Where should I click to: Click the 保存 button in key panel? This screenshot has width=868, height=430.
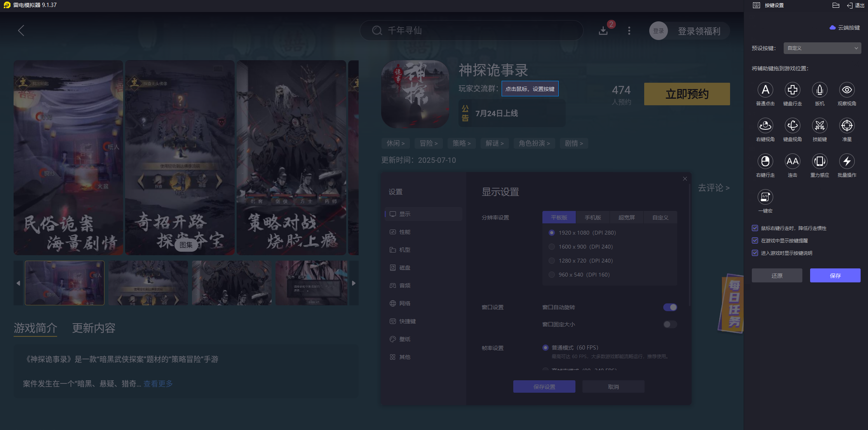click(835, 275)
